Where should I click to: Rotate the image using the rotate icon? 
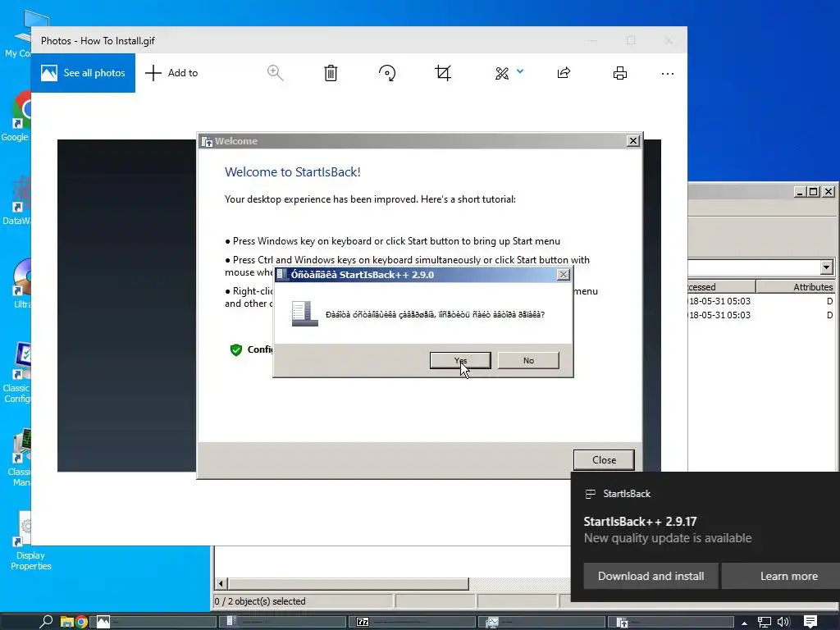point(387,73)
